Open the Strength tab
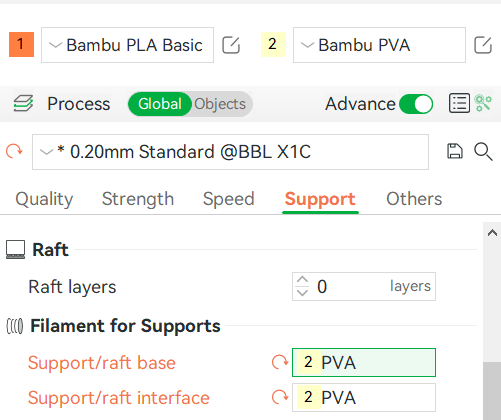The image size is (501, 420). coord(138,199)
